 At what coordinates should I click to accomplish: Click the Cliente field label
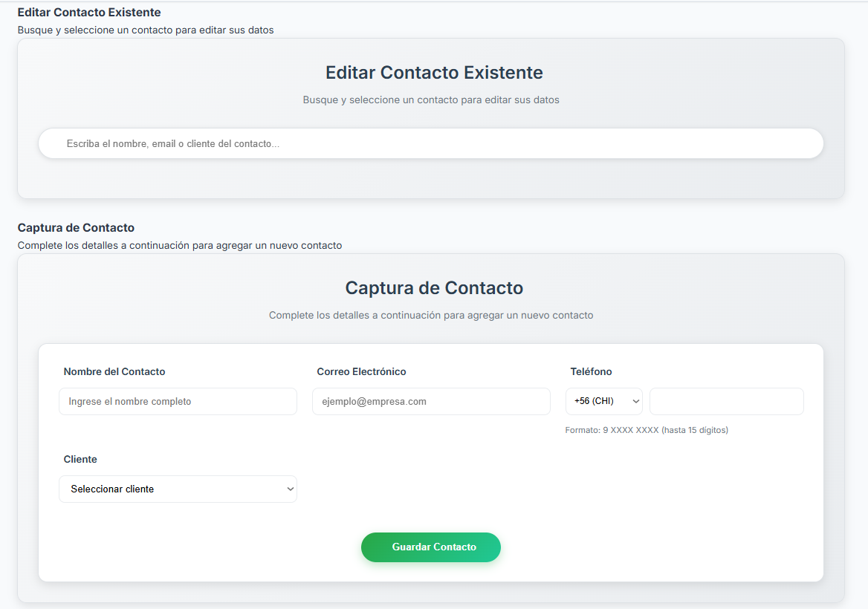click(x=80, y=460)
